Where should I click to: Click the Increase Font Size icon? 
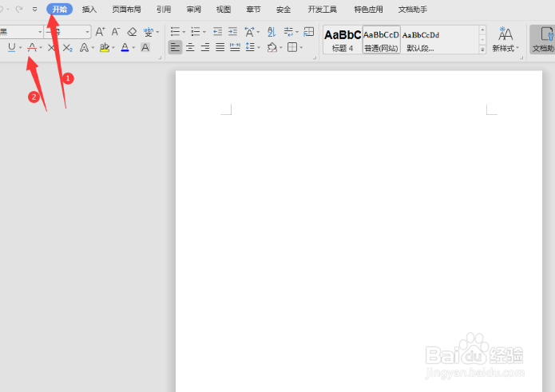(x=100, y=32)
